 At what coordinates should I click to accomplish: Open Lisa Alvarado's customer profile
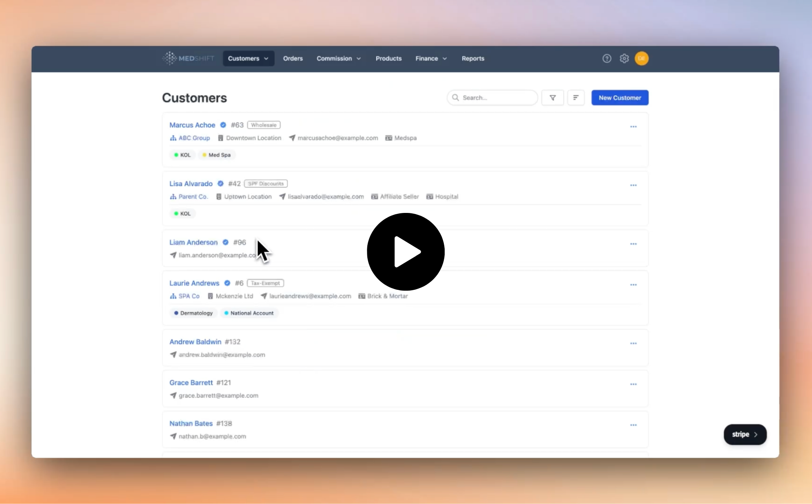pyautogui.click(x=191, y=183)
